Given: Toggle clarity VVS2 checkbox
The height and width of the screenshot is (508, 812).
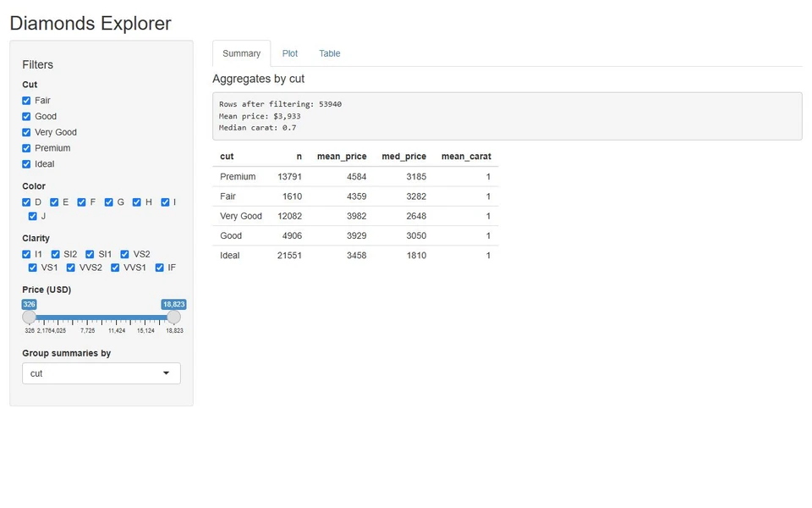Looking at the screenshot, I should pyautogui.click(x=71, y=268).
